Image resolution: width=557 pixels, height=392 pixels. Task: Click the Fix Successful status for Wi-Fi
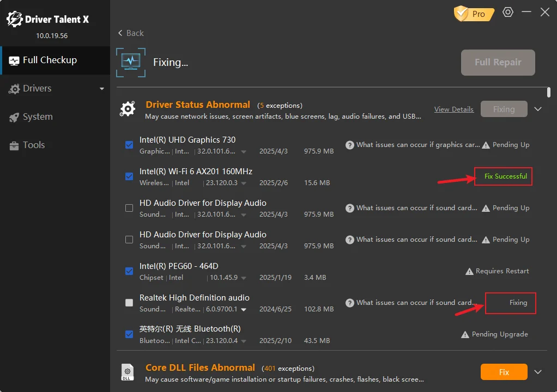(x=505, y=176)
